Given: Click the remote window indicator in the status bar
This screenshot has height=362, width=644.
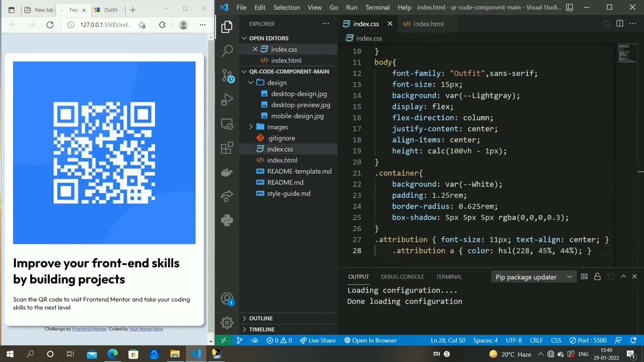Looking at the screenshot, I should pyautogui.click(x=223, y=340).
